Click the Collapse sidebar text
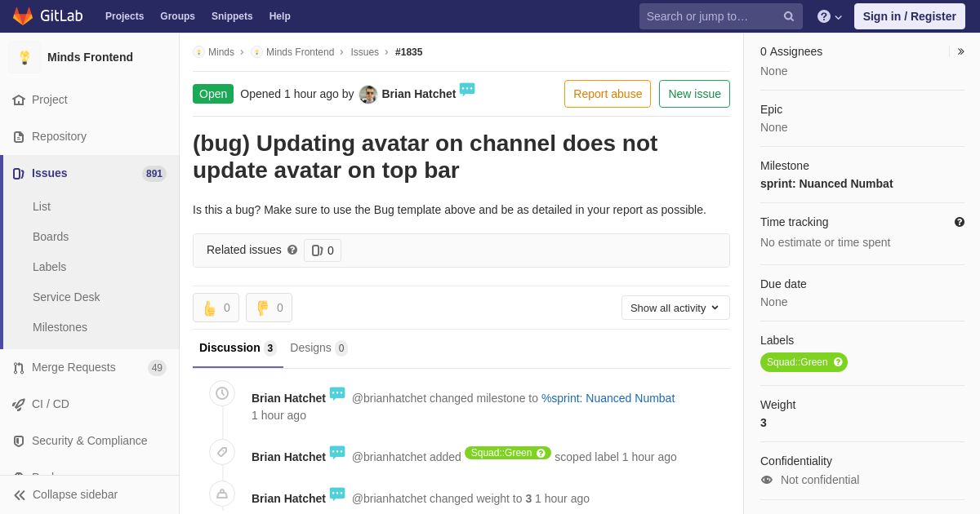 (x=75, y=494)
